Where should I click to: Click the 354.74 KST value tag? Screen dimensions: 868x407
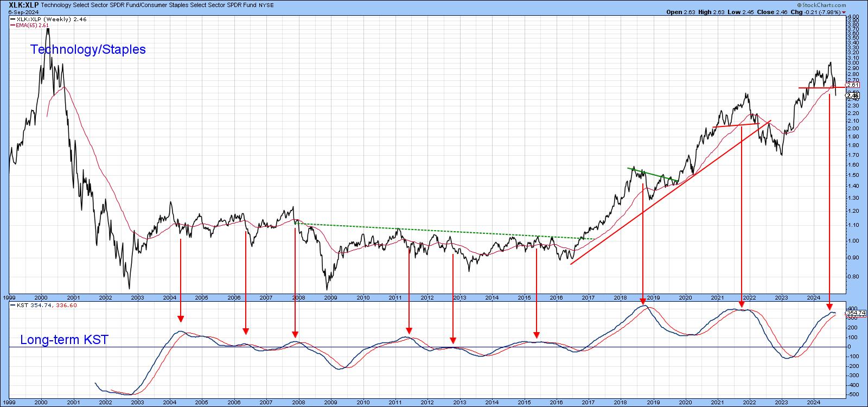coord(856,313)
